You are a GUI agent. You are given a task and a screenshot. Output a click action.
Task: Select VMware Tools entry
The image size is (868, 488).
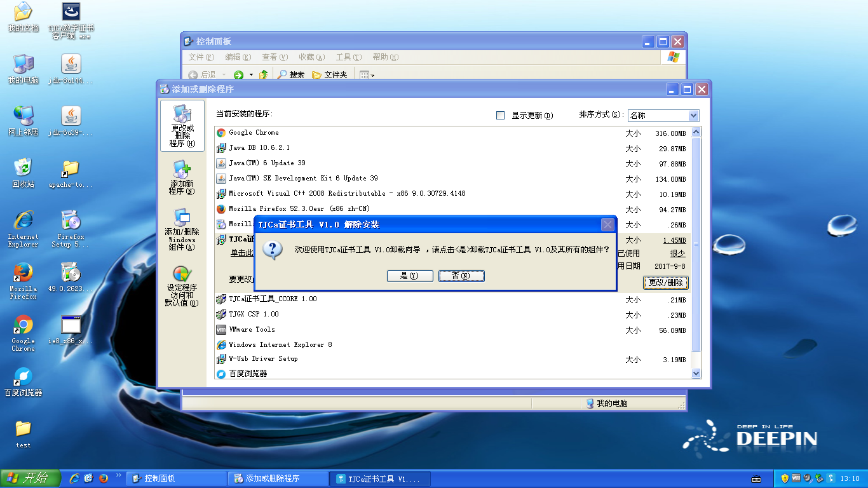tap(452, 330)
